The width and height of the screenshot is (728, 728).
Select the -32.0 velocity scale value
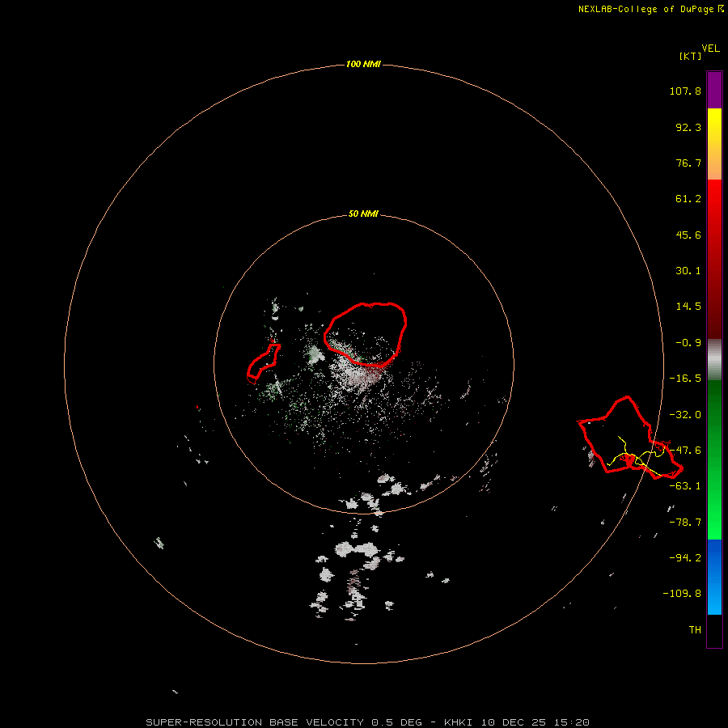(x=685, y=415)
